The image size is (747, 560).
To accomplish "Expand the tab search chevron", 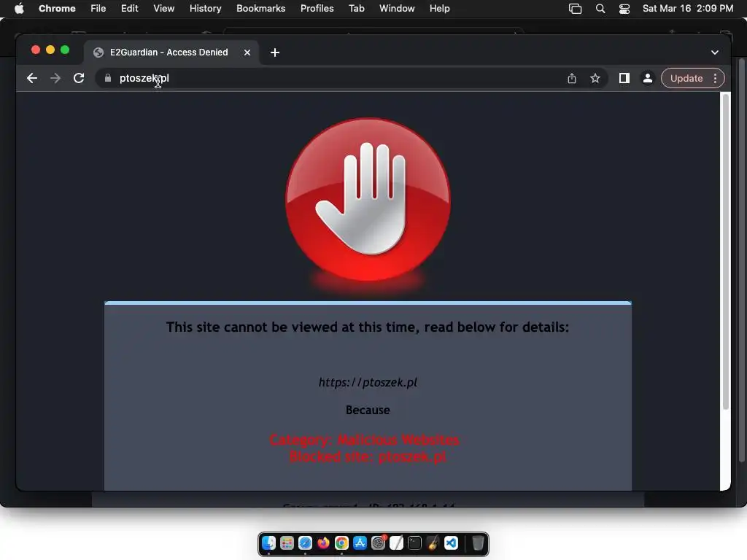I will tap(715, 52).
